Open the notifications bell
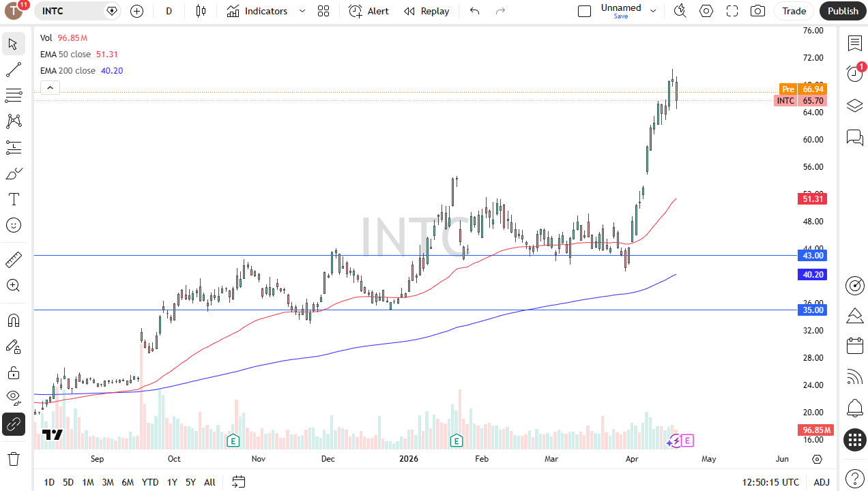Image resolution: width=868 pixels, height=491 pixels. click(x=855, y=408)
